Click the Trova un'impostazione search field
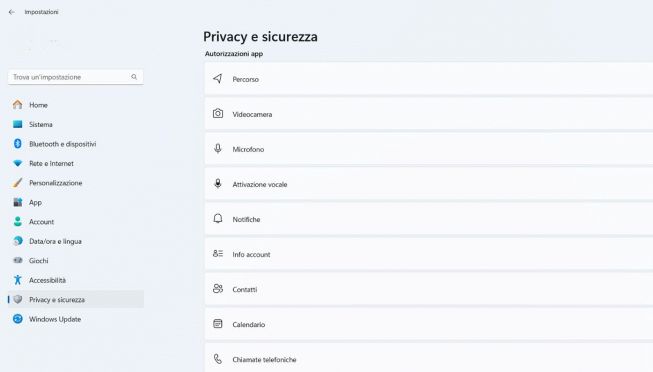653x372 pixels. click(76, 77)
